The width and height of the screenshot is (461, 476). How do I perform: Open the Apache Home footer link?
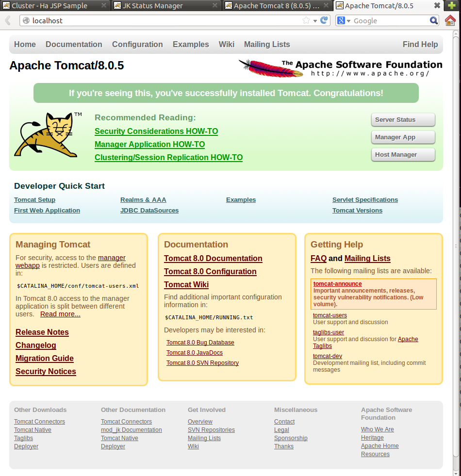(379, 445)
